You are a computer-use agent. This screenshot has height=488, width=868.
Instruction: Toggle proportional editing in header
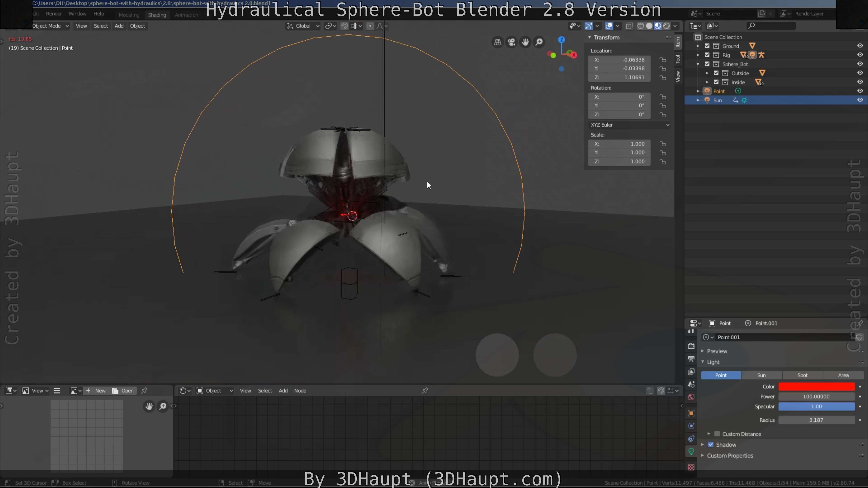point(370,26)
